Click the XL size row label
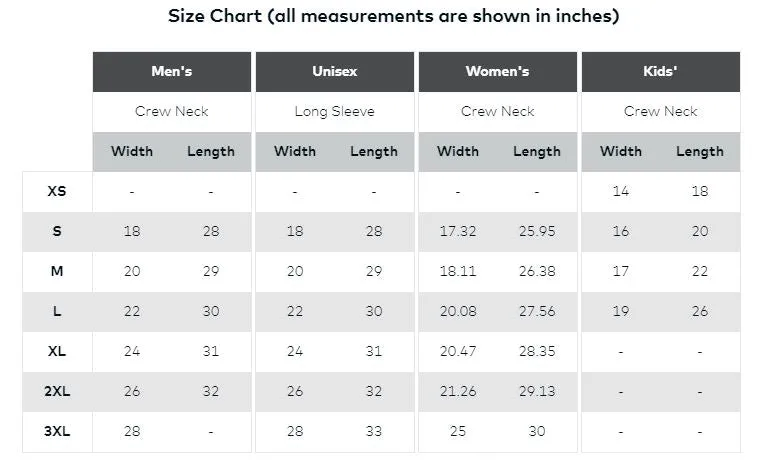Image resolution: width=763 pixels, height=467 pixels. coord(57,351)
